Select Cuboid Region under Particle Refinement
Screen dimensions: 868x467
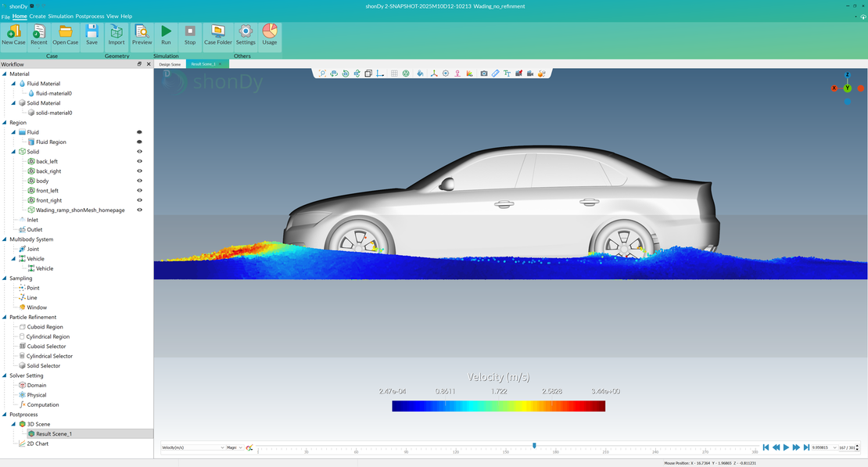click(x=45, y=327)
